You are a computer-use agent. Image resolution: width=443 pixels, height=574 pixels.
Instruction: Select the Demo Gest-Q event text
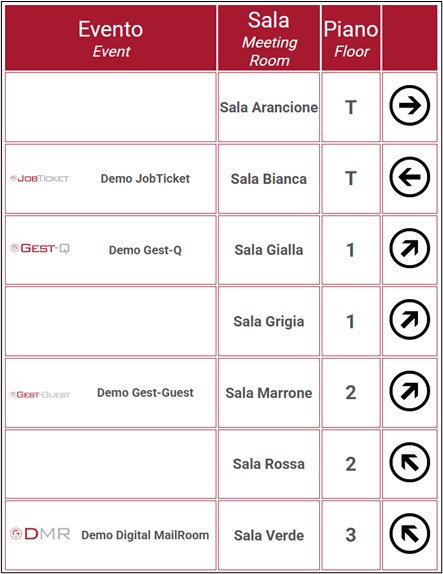[x=145, y=250]
